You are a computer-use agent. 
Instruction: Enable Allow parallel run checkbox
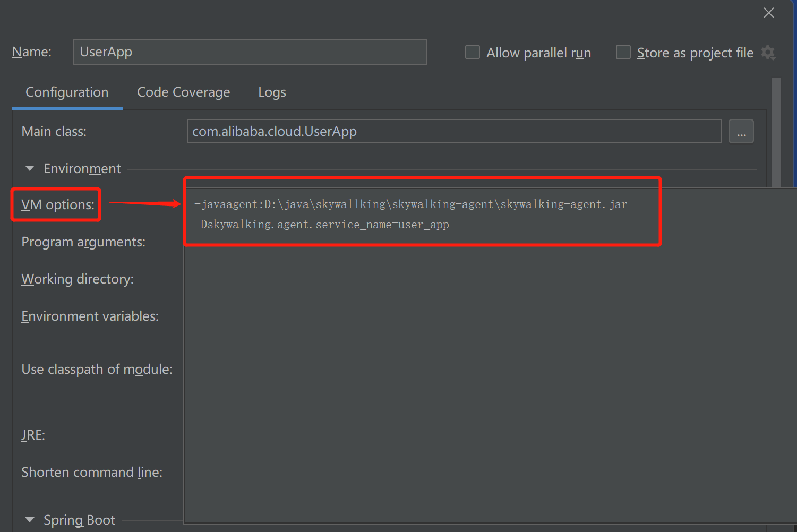coord(473,52)
